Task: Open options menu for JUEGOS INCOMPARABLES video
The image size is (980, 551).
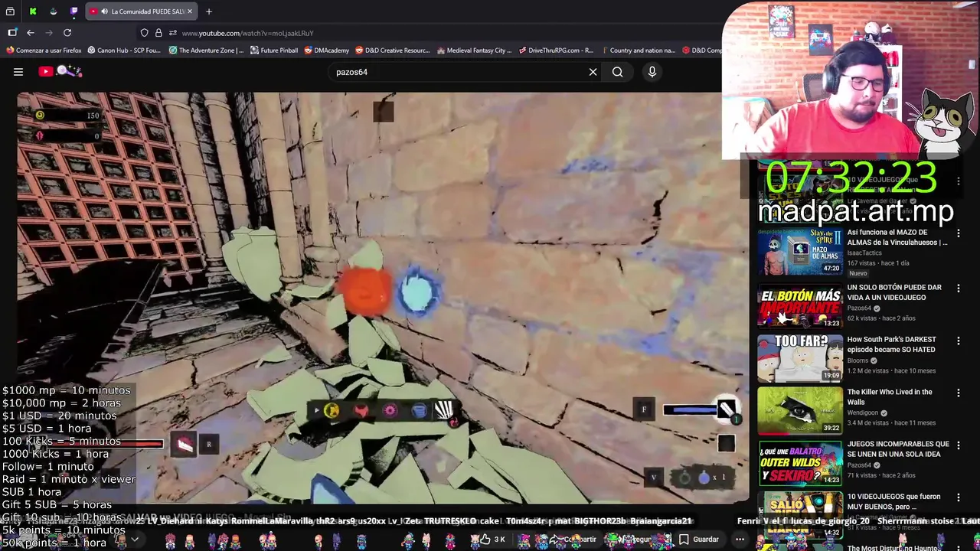Action: (x=958, y=445)
